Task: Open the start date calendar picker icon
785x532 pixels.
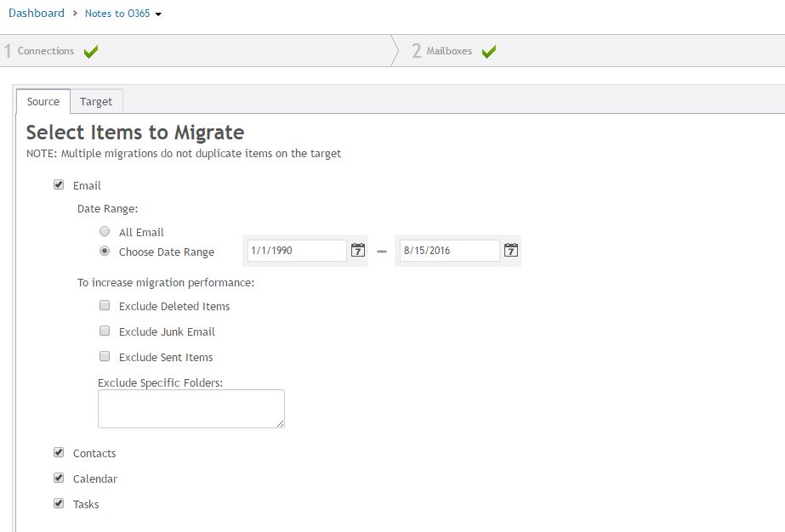Action: point(358,251)
